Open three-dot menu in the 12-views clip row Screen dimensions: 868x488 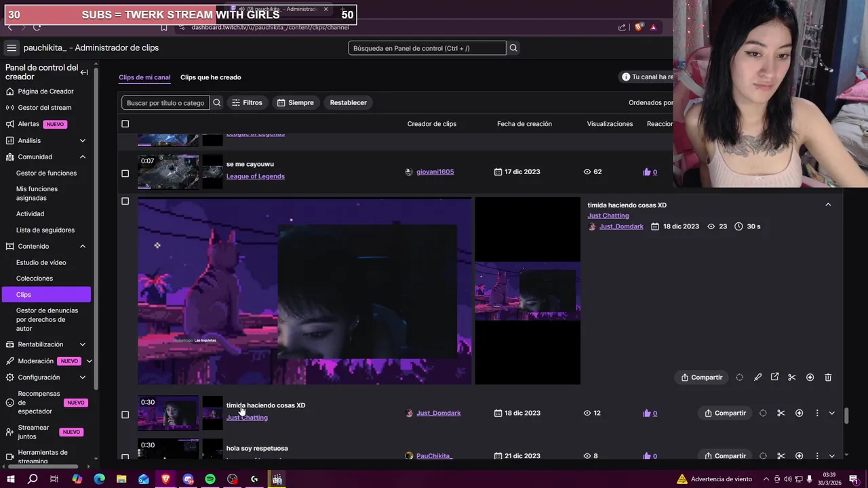click(x=817, y=413)
